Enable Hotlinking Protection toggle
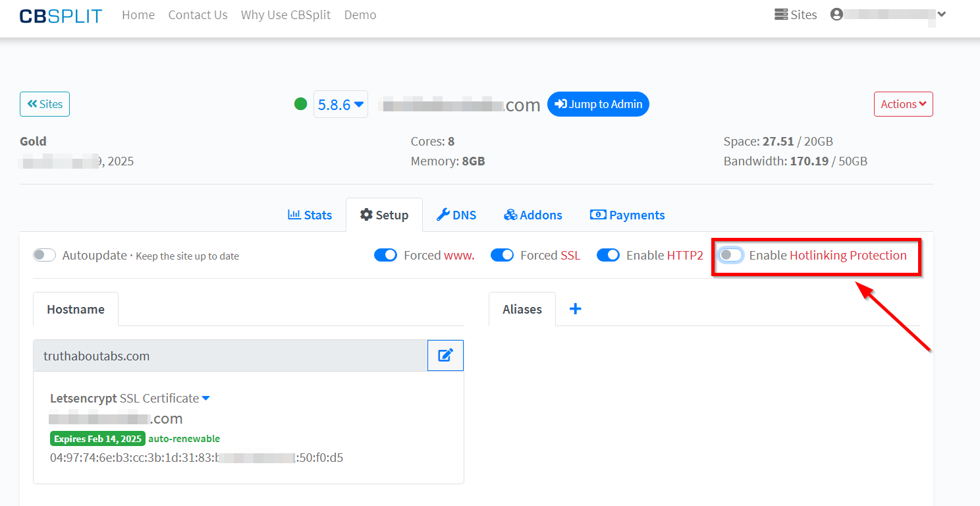Image resolution: width=980 pixels, height=506 pixels. coord(731,255)
